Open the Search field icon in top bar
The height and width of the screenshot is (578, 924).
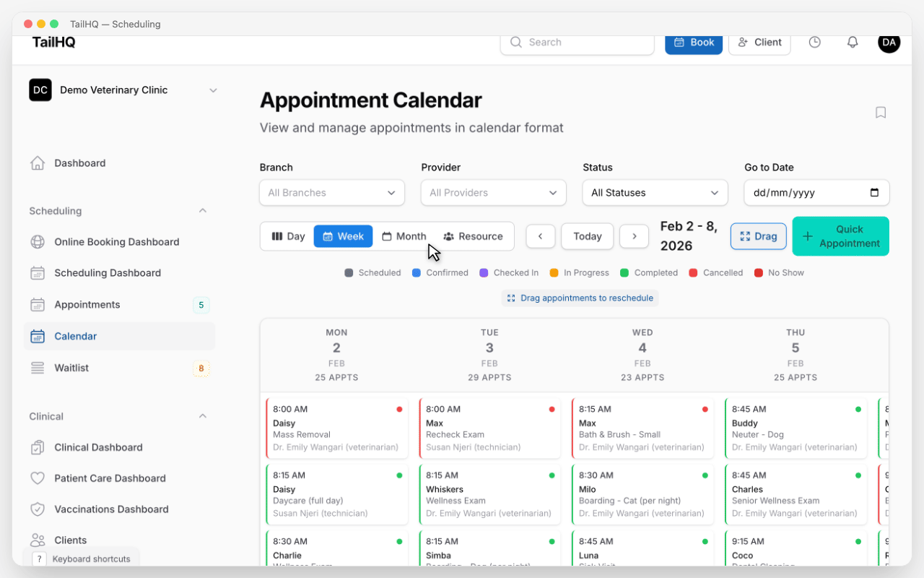(x=515, y=42)
